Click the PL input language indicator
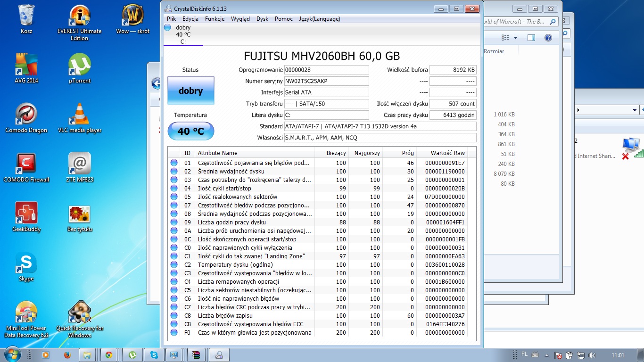This screenshot has height=362, width=644. (x=525, y=354)
